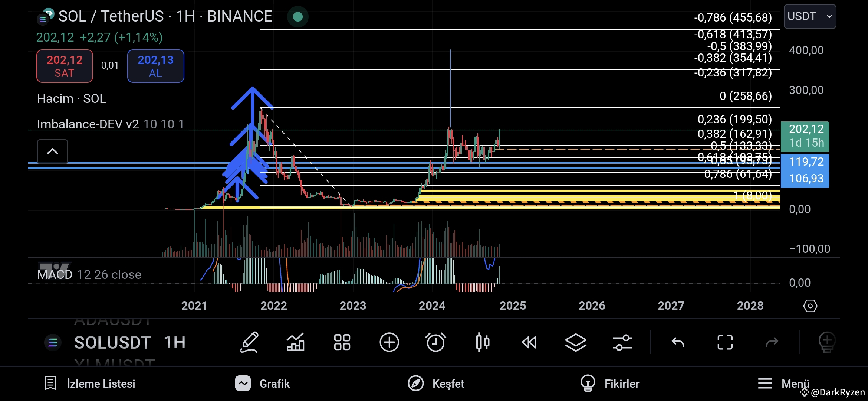Open the USDT currency dropdown

pos(810,16)
